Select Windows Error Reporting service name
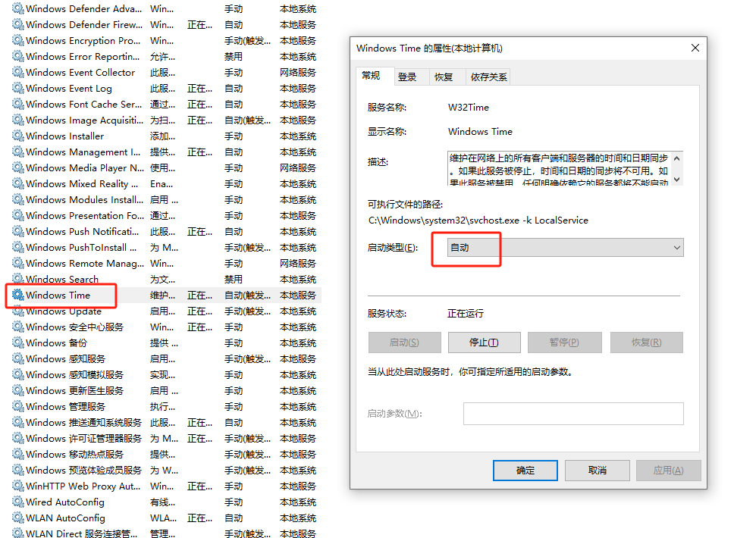This screenshot has width=756, height=538. point(83,56)
